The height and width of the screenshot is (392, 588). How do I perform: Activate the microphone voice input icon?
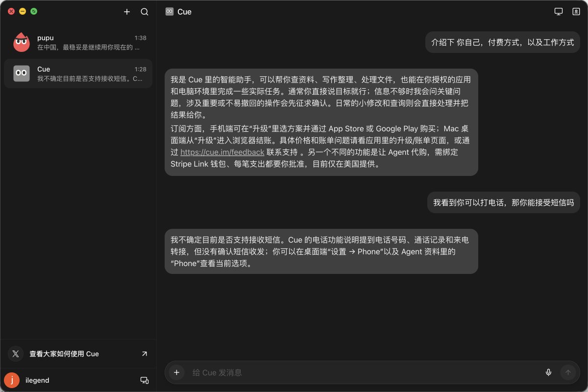click(x=548, y=372)
